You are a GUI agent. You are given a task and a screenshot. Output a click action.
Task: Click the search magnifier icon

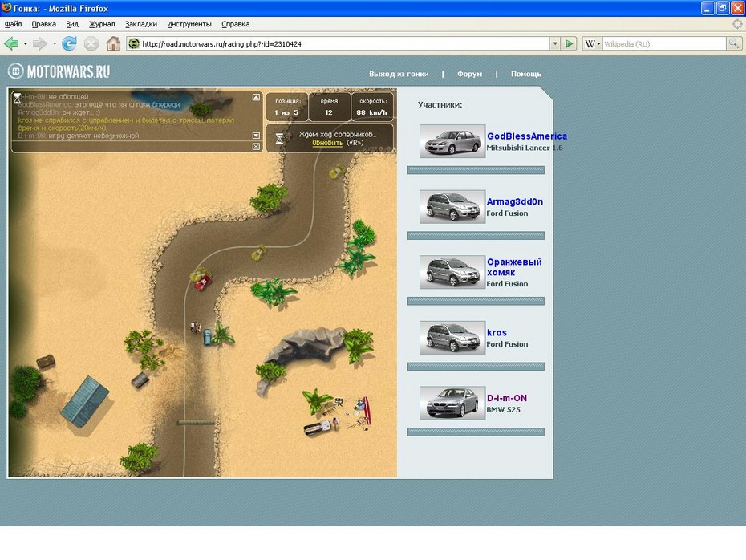734,44
